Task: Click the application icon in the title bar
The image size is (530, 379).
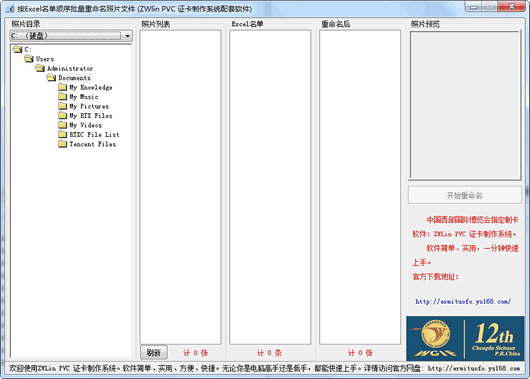Action: tap(10, 8)
